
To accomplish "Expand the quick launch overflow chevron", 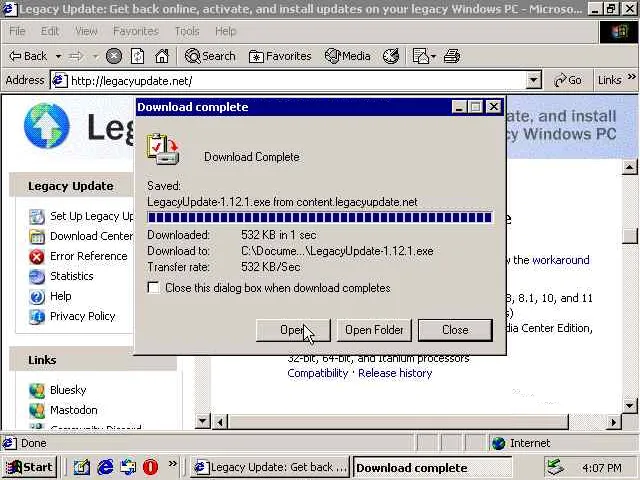I will [173, 463].
